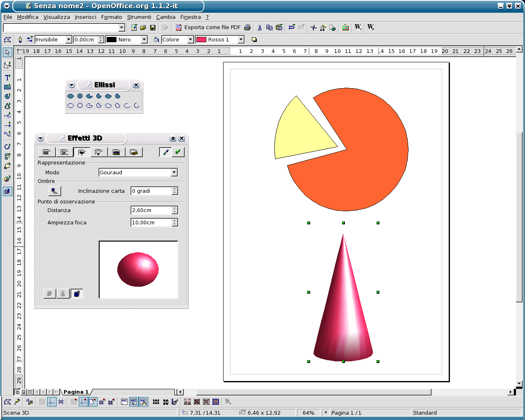Toggle the 3D shadow button under Ombre
Screen dimensions: 525x420
pos(55,191)
